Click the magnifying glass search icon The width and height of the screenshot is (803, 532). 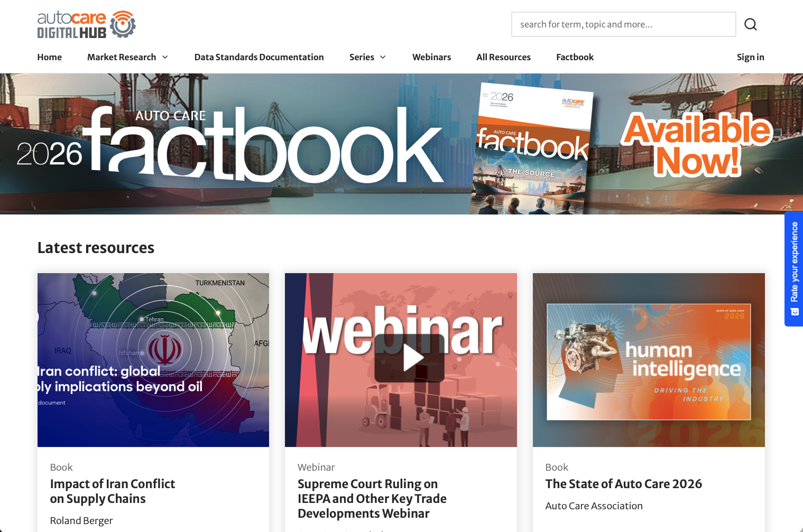(751, 24)
